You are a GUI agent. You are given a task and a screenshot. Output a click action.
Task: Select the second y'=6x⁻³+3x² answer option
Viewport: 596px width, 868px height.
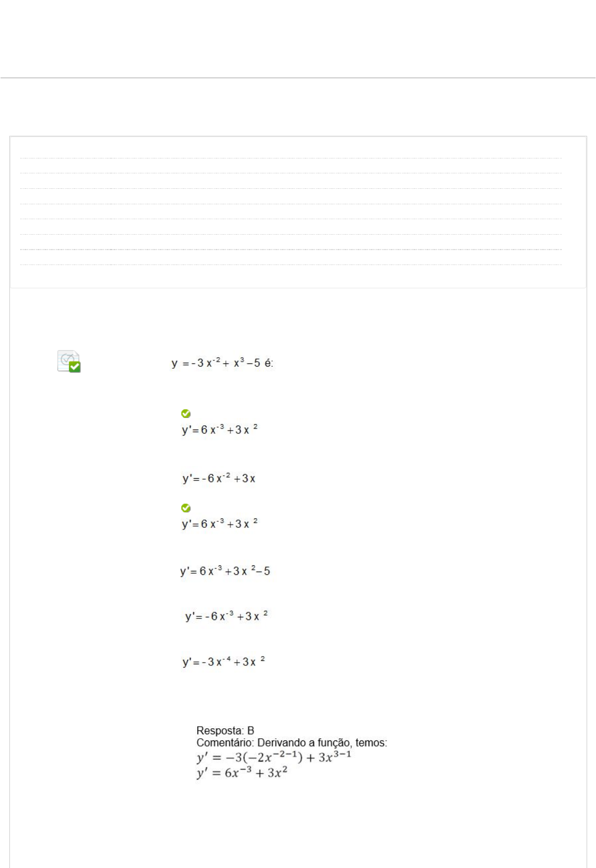pyautogui.click(x=220, y=523)
